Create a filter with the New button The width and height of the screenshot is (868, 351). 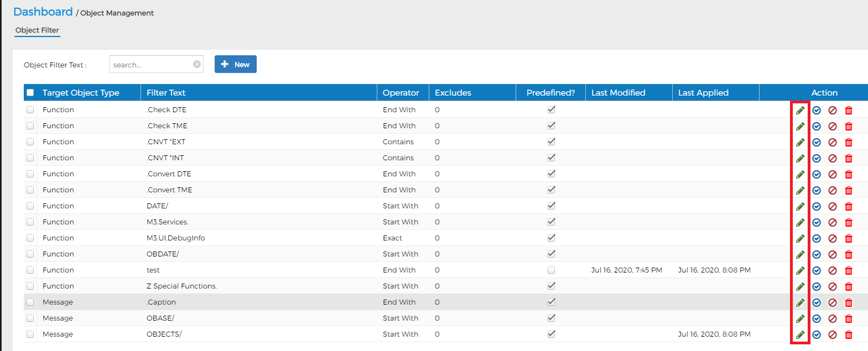(236, 64)
